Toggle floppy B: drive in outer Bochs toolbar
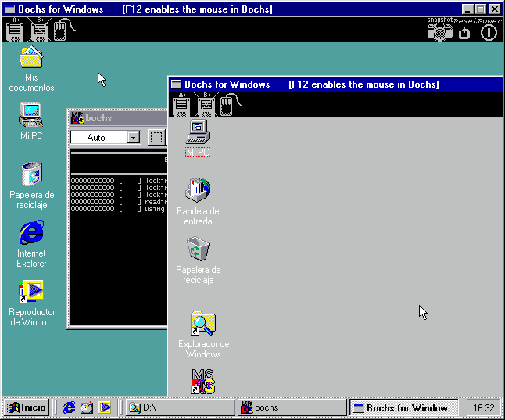 (x=39, y=31)
